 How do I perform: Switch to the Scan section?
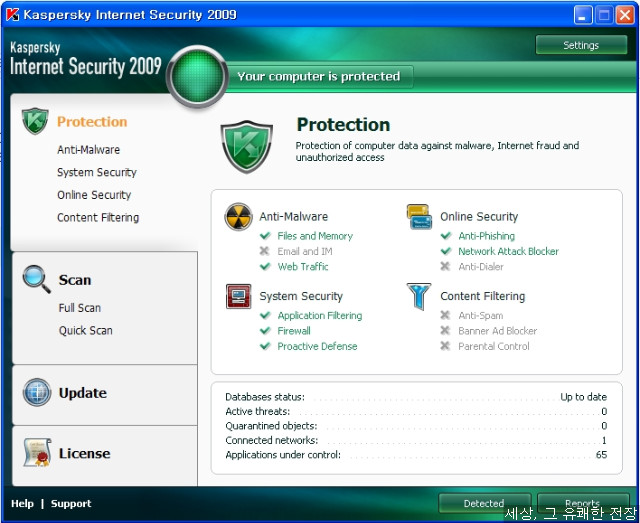(75, 280)
